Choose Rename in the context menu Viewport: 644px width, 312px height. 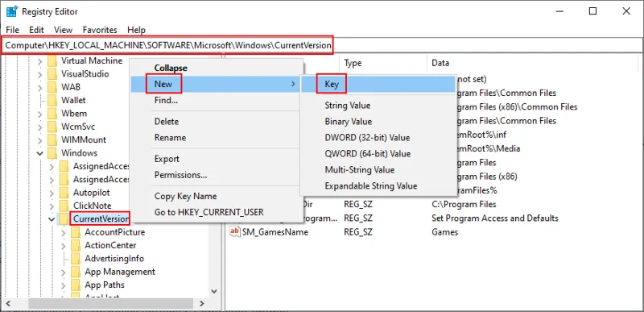[x=217, y=137]
